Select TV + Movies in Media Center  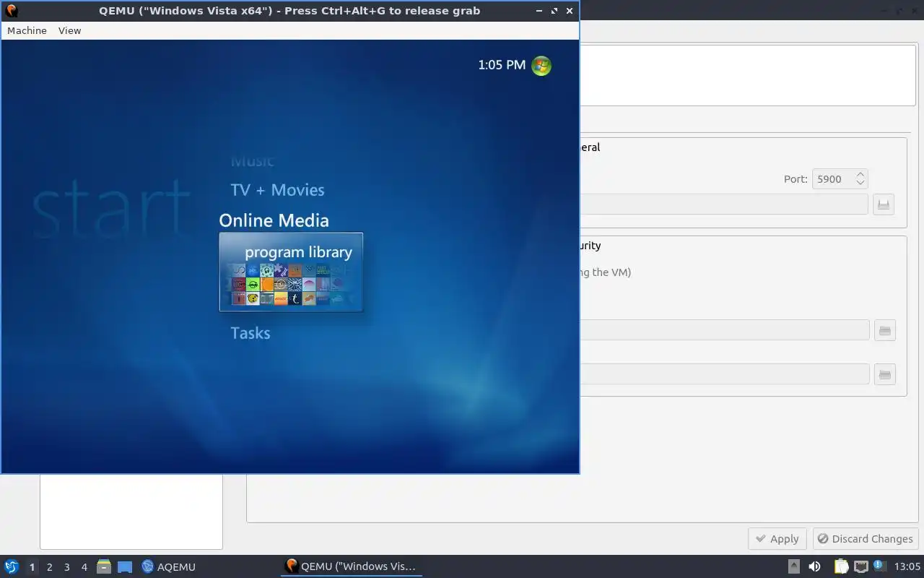pos(277,190)
